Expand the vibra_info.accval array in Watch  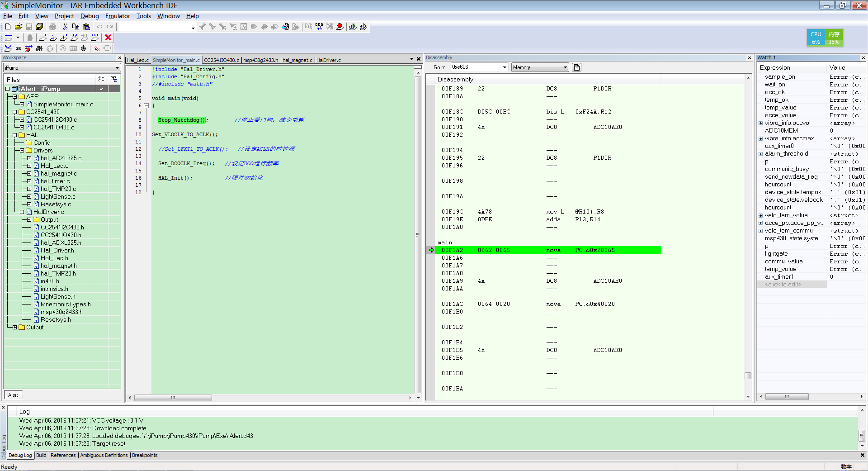point(760,123)
